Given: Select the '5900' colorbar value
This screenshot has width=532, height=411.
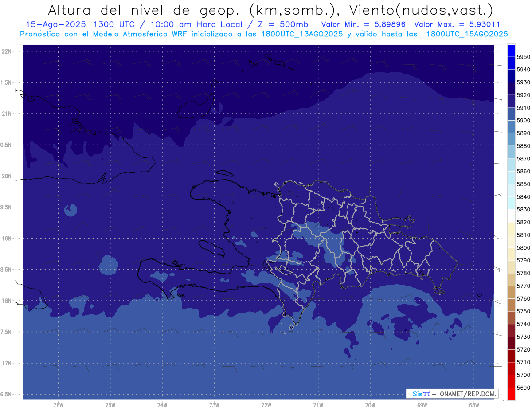Looking at the screenshot, I should point(524,121).
